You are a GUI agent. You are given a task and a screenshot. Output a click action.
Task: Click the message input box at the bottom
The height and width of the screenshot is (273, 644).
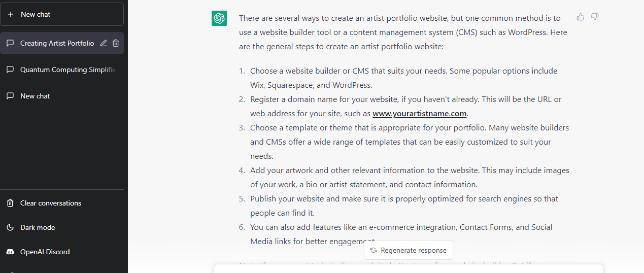point(409,269)
